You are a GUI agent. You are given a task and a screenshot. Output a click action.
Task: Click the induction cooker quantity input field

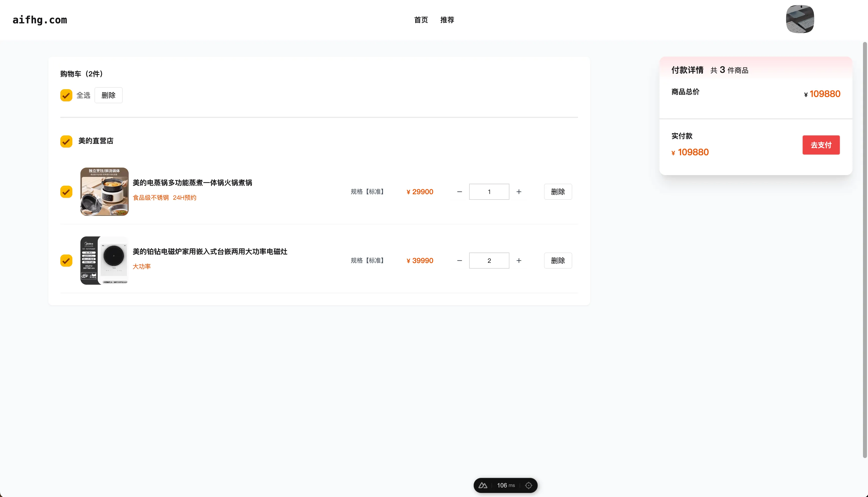(x=489, y=261)
